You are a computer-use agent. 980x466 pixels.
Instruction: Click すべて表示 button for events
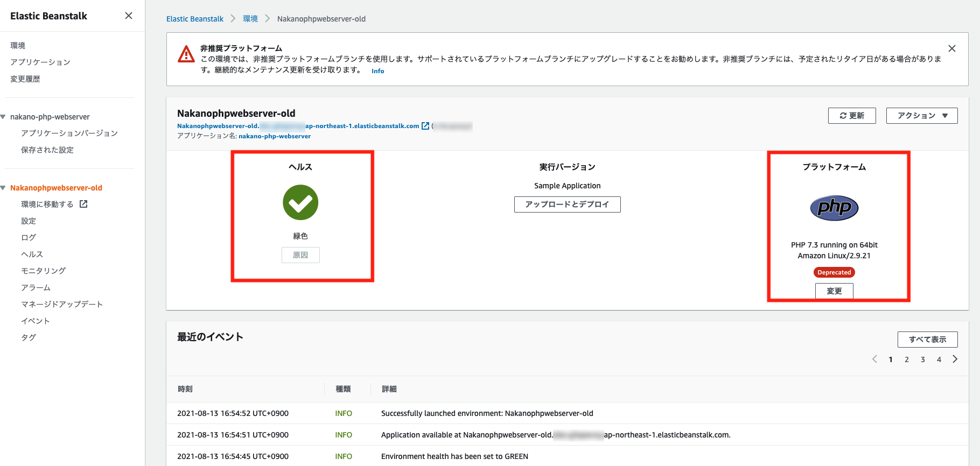927,340
